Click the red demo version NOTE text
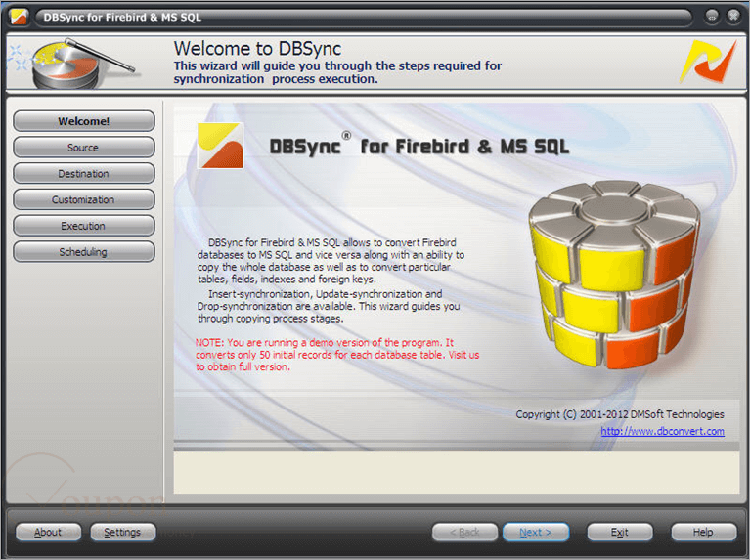Screen dimensions: 750x560 point(337,355)
